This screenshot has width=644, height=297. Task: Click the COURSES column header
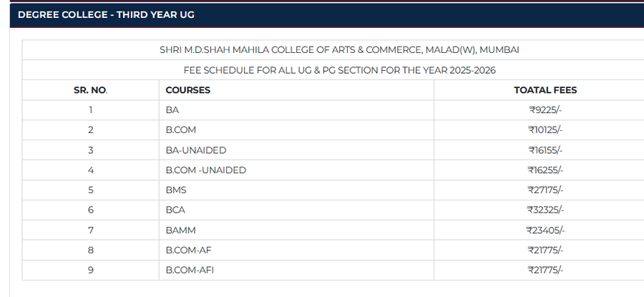tap(188, 90)
